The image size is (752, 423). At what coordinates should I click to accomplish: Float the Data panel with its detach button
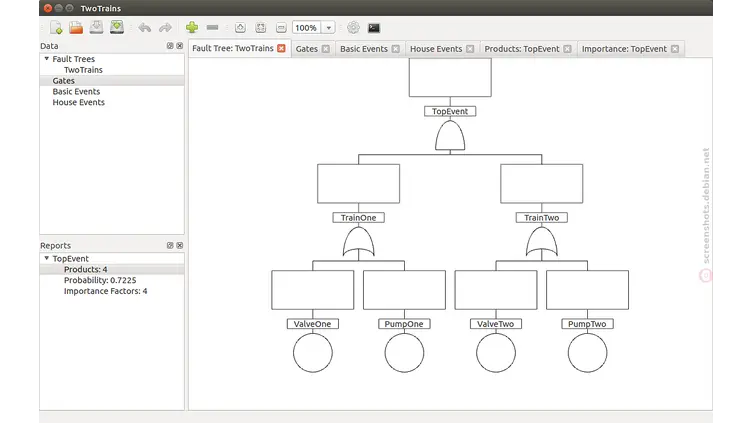(170, 46)
